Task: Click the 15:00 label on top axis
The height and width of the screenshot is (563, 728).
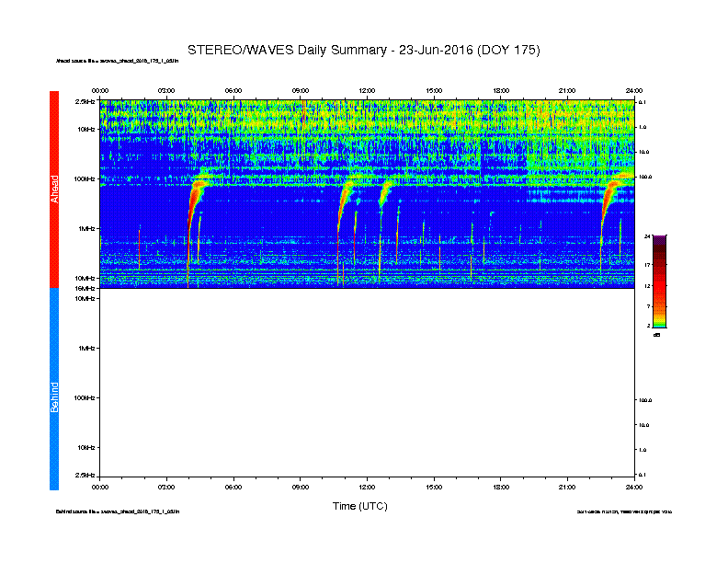Action: (x=434, y=90)
